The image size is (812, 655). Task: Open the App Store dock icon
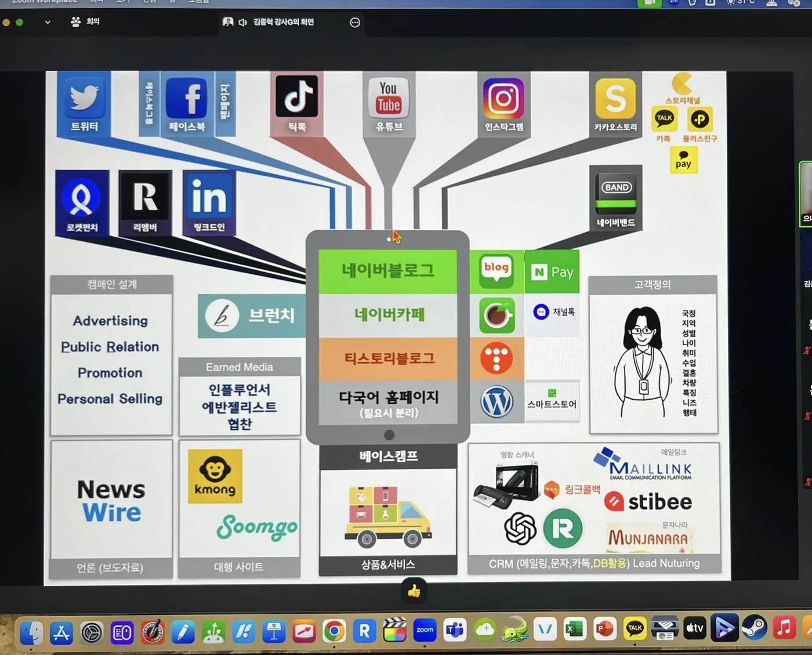tap(61, 633)
